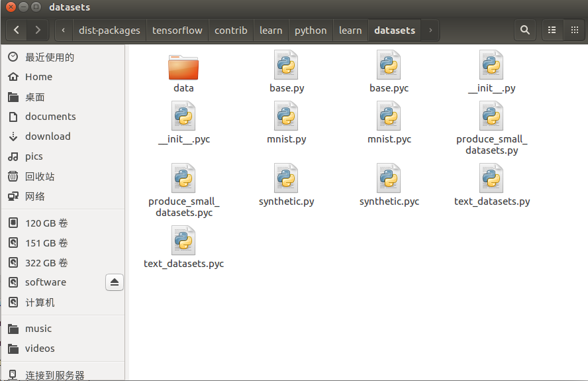The width and height of the screenshot is (588, 381).
Task: Select the text_datasets.pyc file icon
Action: (x=183, y=241)
